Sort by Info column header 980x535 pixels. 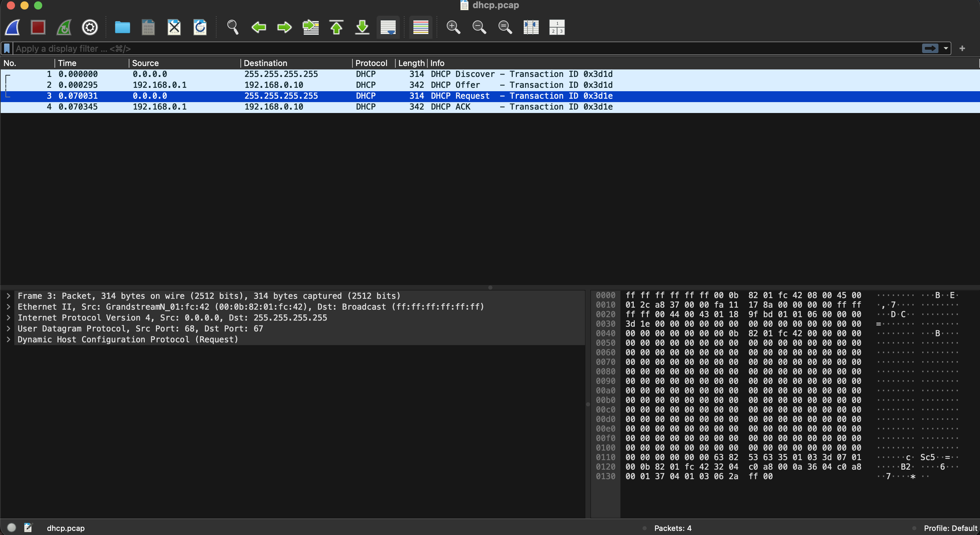704,63
